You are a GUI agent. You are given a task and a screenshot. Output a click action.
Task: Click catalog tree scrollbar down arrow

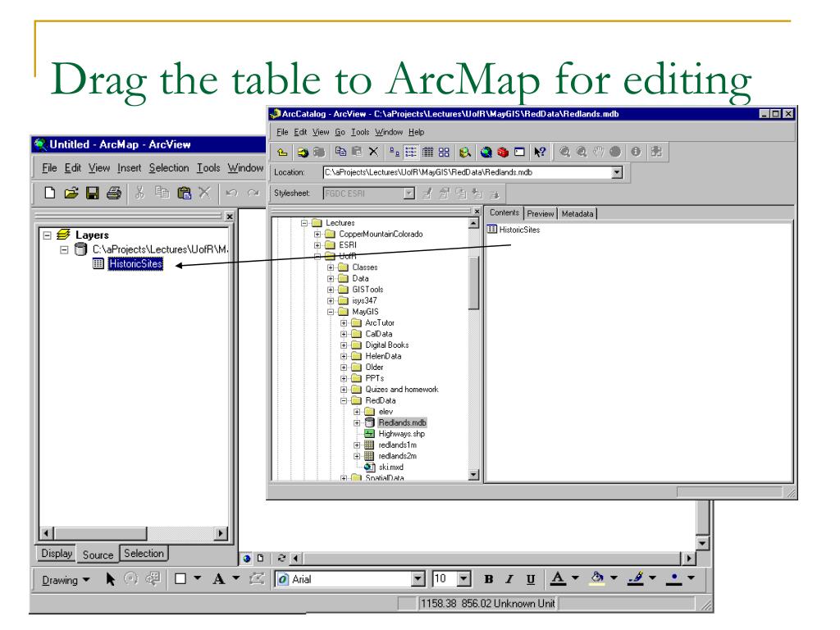point(473,475)
